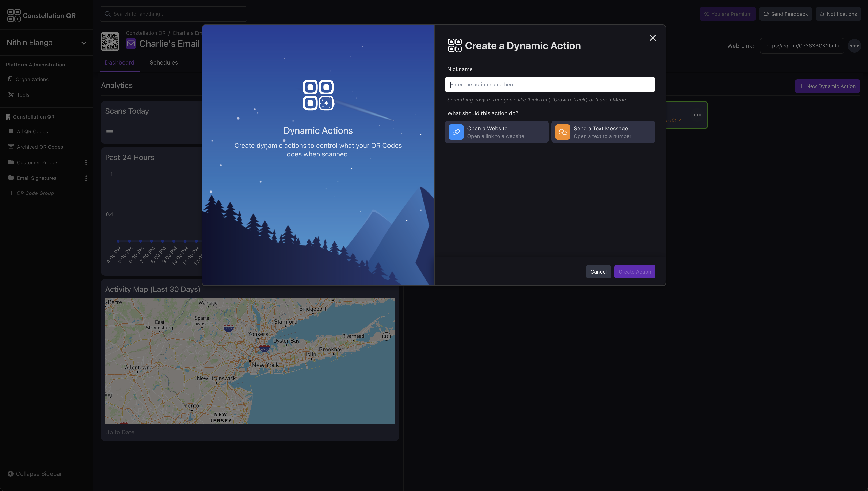Viewport: 868px width, 491px height.
Task: Click the Collapse Sidebar arrow icon
Action: click(x=11, y=474)
